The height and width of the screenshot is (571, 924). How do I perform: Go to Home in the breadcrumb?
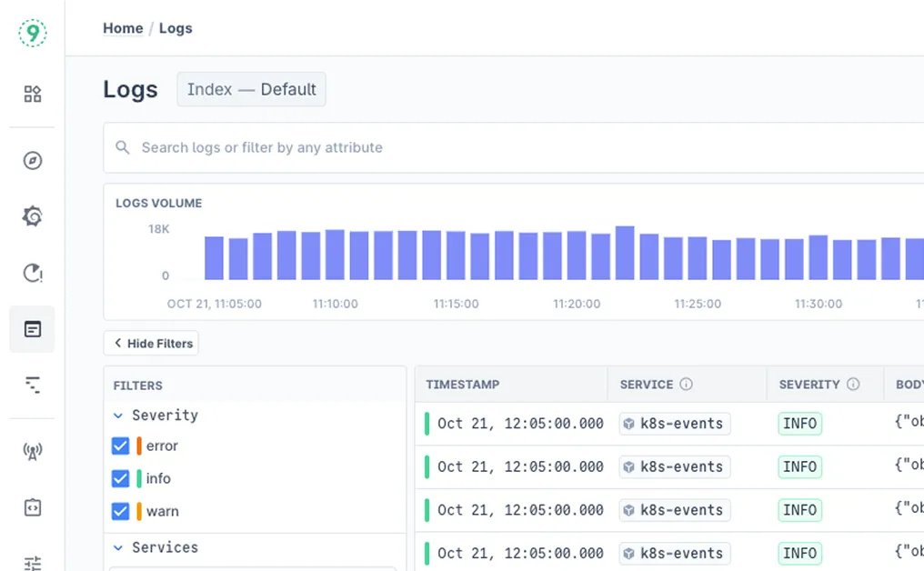(x=123, y=28)
